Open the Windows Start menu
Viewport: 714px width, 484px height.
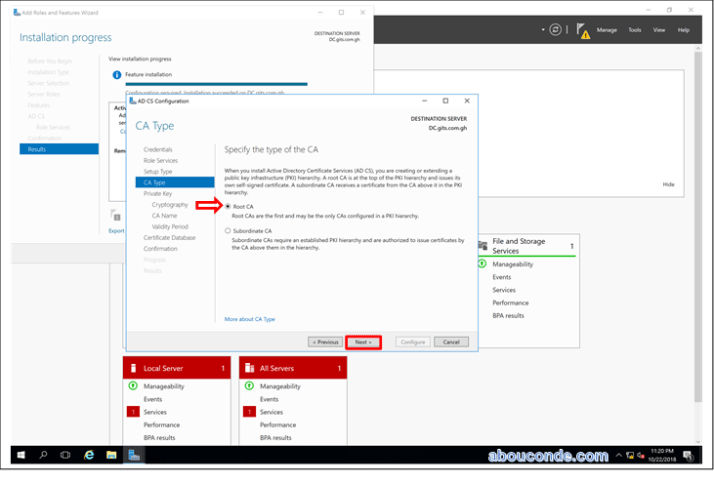tap(20, 455)
